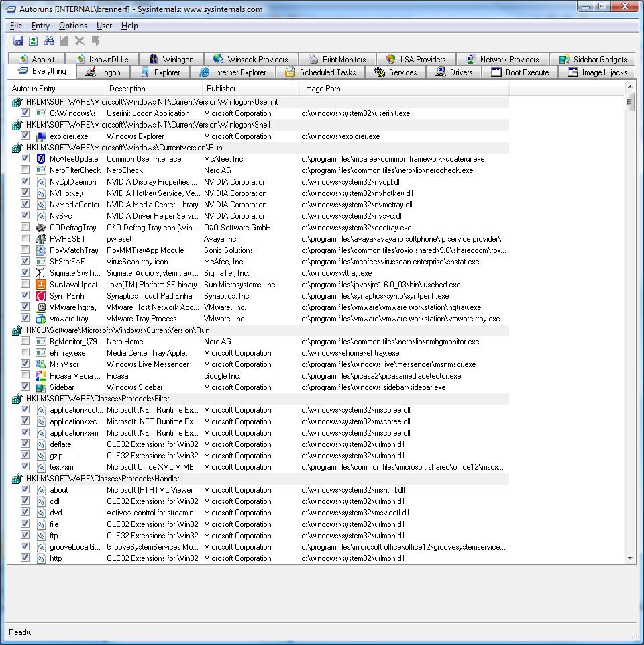Click the SigmatelSysTray sigma icon
The width and height of the screenshot is (644, 645).
[41, 273]
